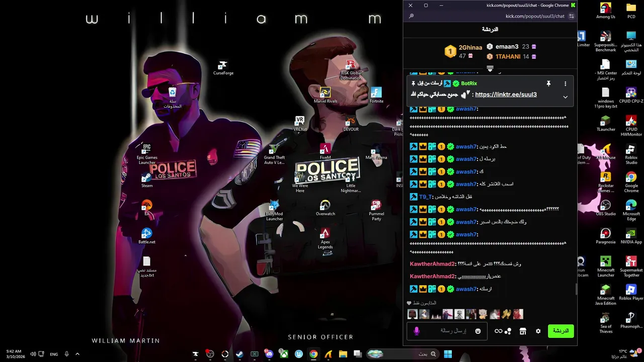
Task: Select the PCD folder on desktop
Action: click(631, 11)
